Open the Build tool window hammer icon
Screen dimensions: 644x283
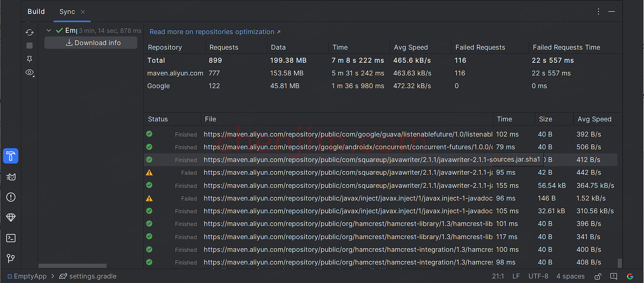click(11, 156)
